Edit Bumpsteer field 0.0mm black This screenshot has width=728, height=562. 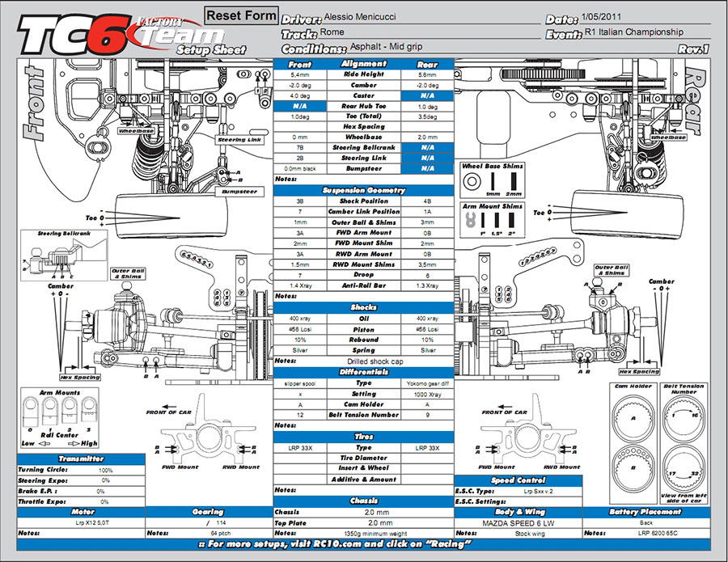pyautogui.click(x=300, y=169)
